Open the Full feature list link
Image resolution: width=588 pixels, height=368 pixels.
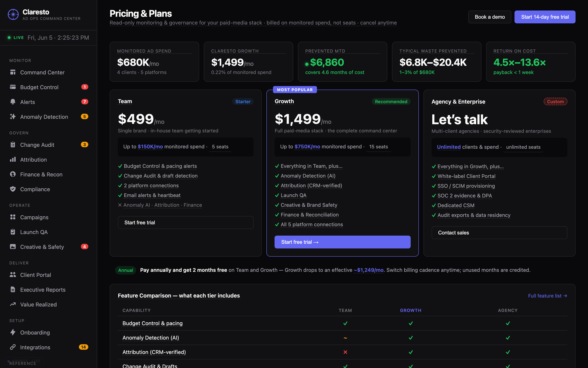(x=547, y=296)
